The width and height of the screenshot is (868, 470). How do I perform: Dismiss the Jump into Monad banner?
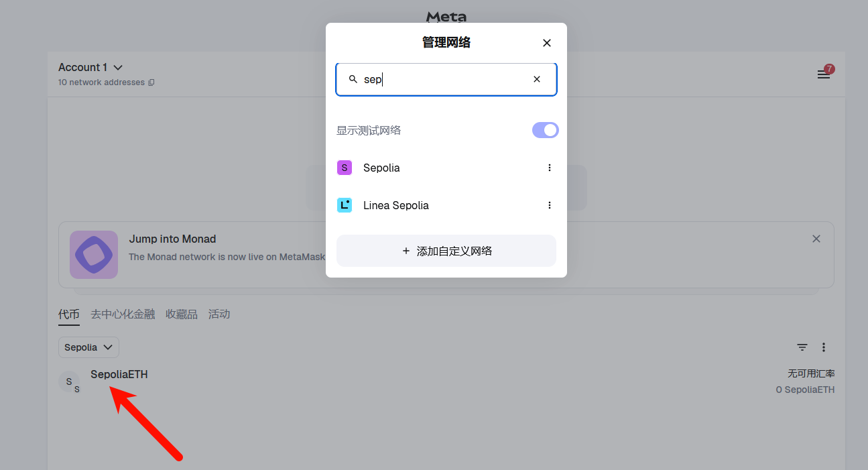(x=816, y=239)
